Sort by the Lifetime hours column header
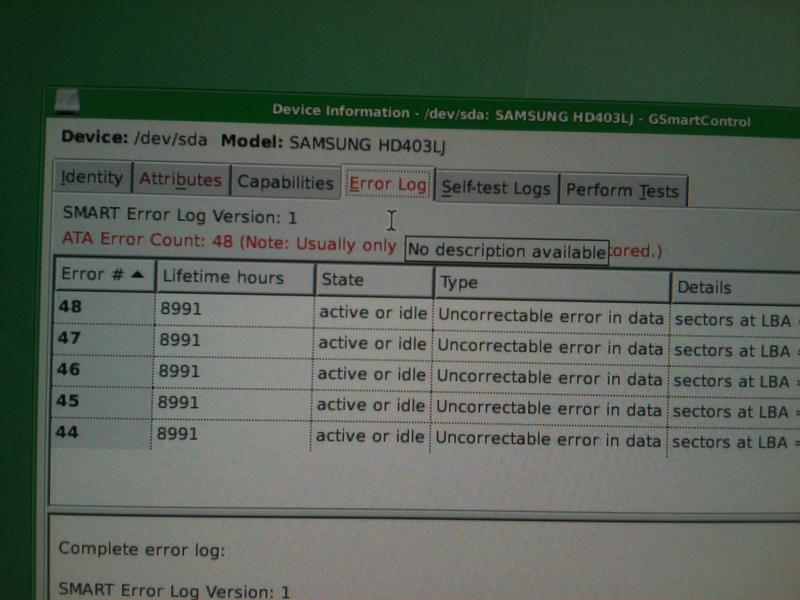 pyautogui.click(x=235, y=278)
